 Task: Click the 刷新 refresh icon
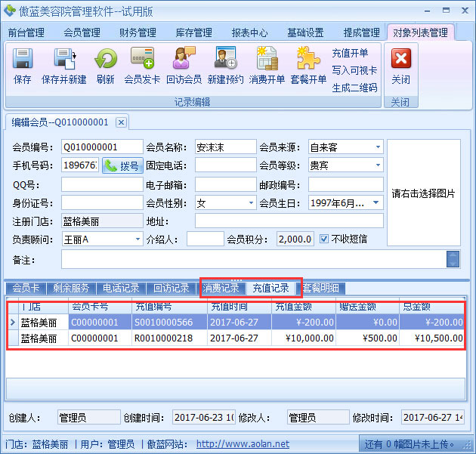coord(105,60)
